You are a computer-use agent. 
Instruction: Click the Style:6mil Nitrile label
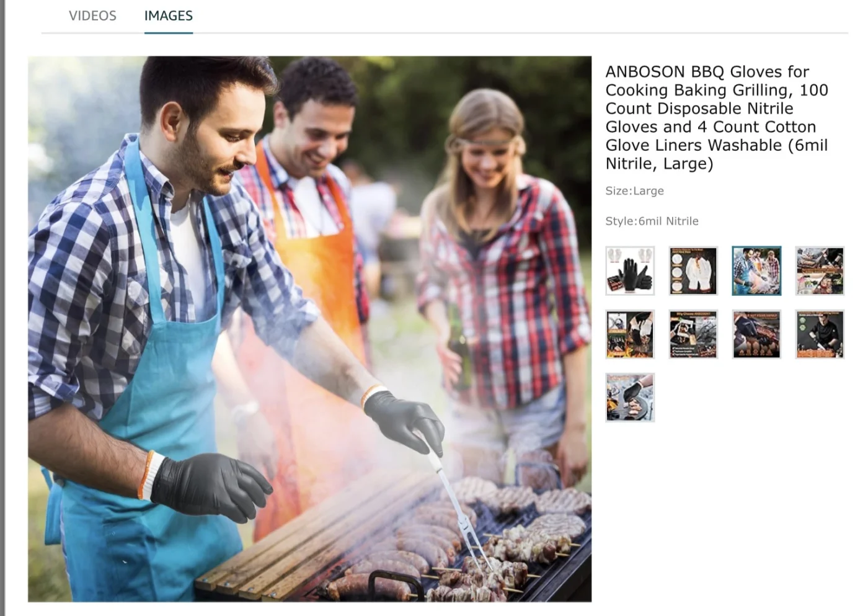(x=652, y=221)
